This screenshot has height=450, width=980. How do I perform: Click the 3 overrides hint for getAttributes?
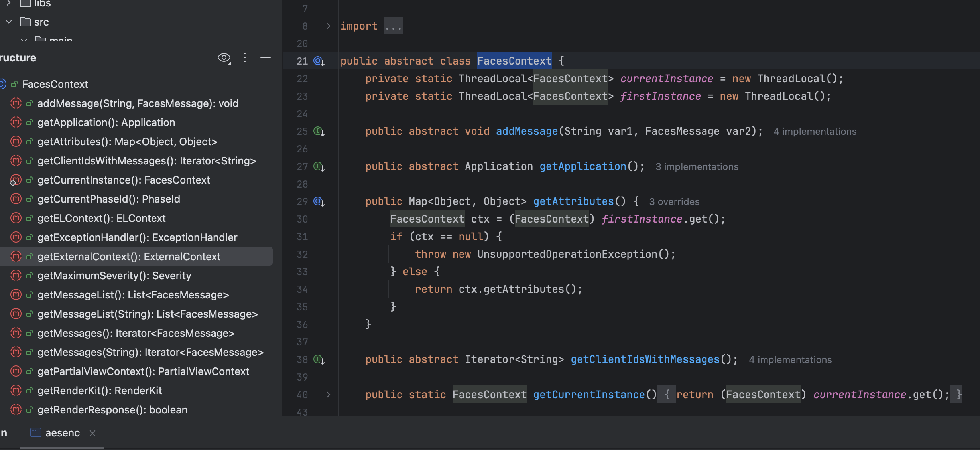pos(674,202)
